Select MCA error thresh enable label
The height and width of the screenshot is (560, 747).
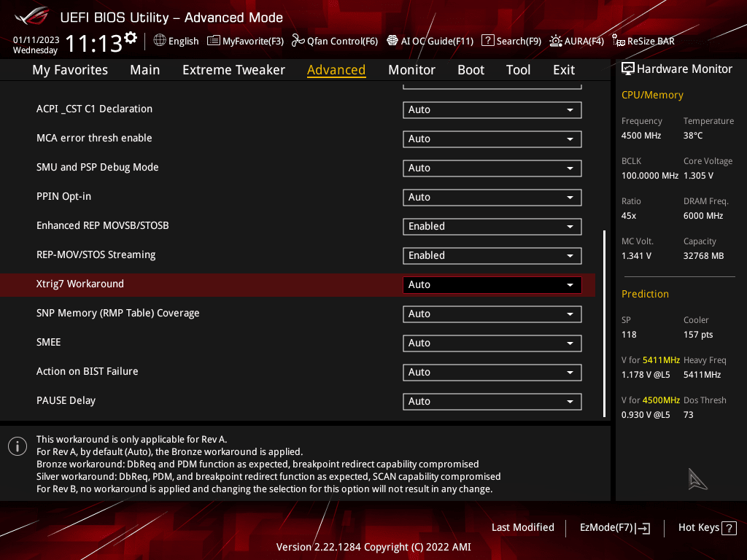(x=94, y=138)
